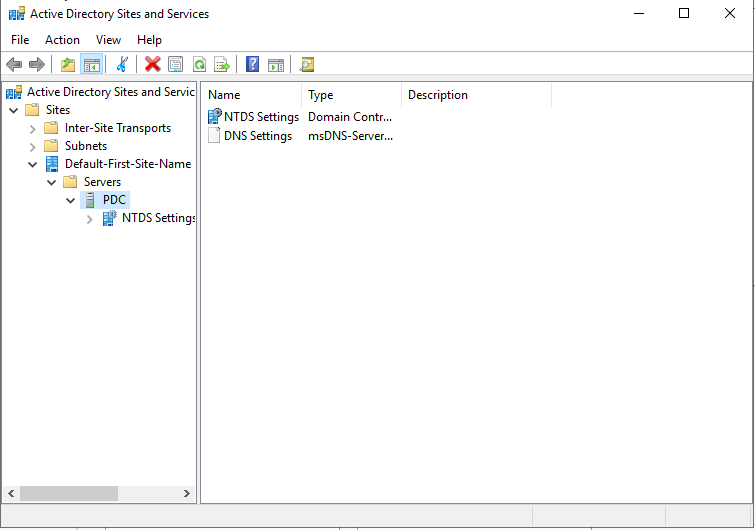
Task: Click the title bar application icon
Action: click(17, 13)
